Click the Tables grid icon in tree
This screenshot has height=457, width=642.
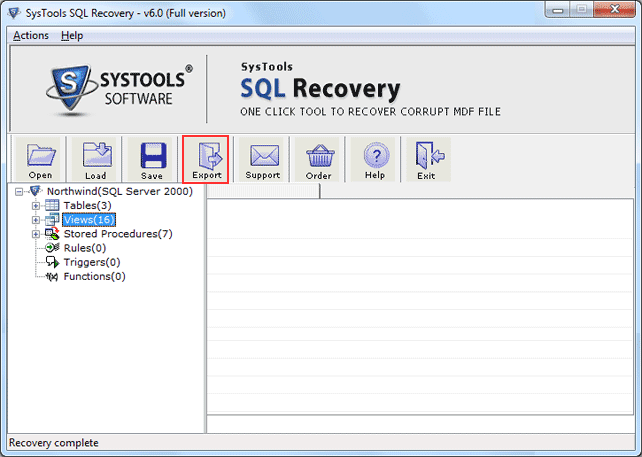pos(52,205)
